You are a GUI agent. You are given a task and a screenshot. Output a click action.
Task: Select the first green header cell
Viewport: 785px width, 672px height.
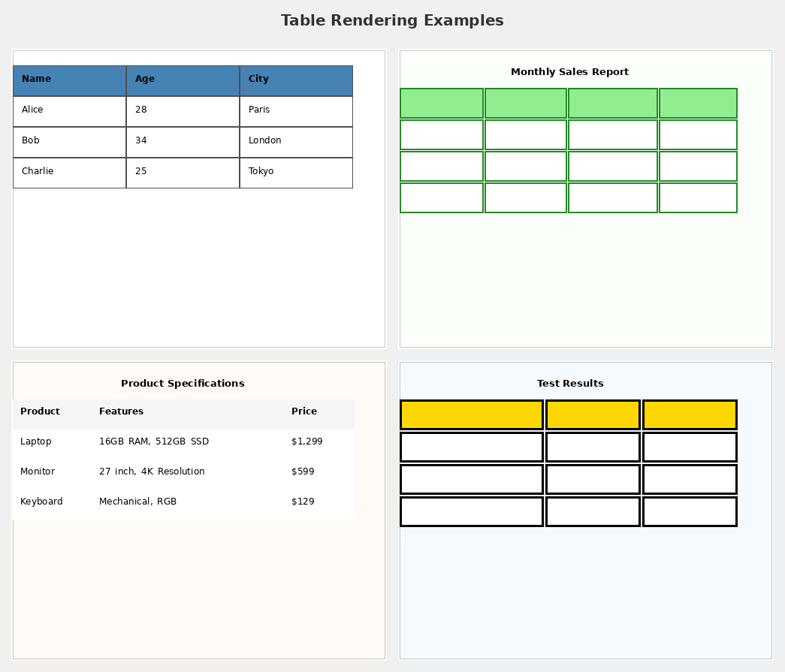[441, 103]
